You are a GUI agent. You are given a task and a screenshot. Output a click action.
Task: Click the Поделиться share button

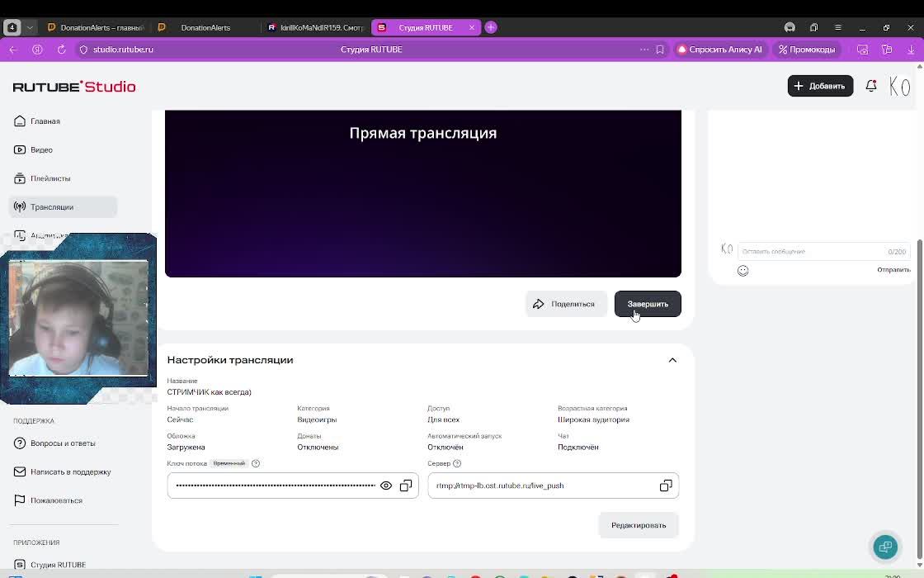click(x=566, y=304)
